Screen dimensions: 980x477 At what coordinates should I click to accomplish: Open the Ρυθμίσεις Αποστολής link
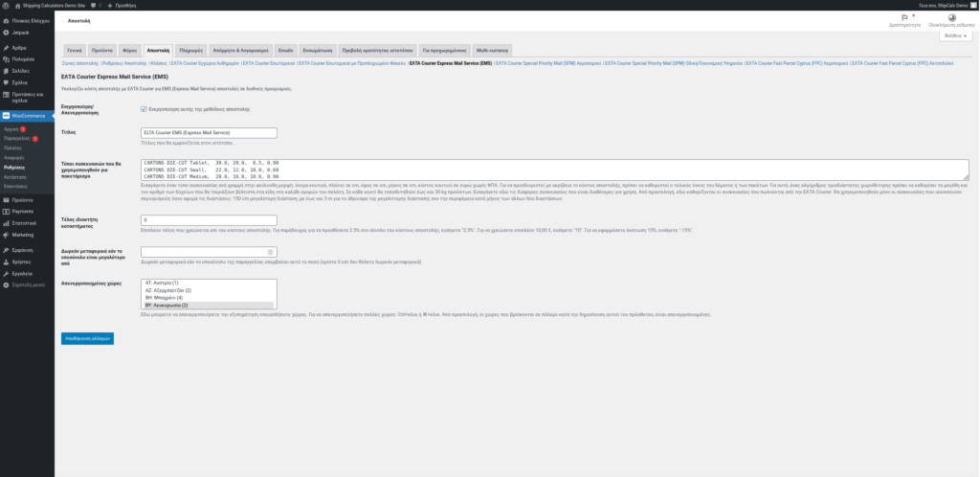click(x=124, y=63)
